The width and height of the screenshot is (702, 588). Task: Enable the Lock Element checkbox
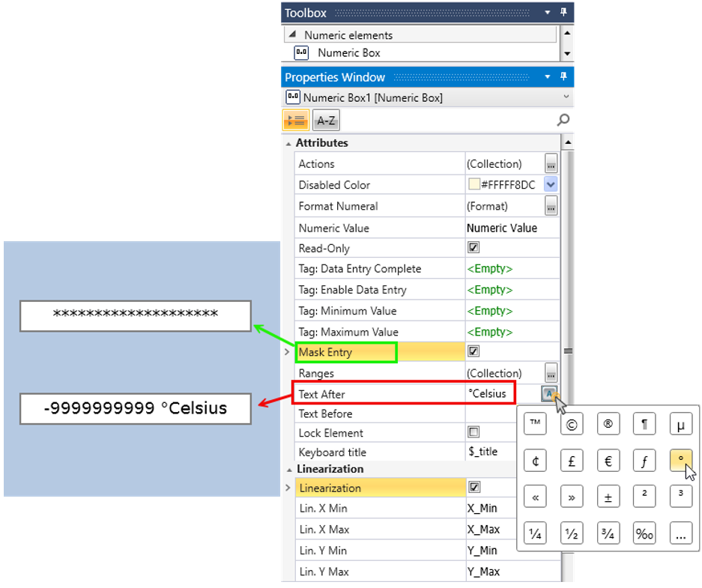tap(473, 432)
